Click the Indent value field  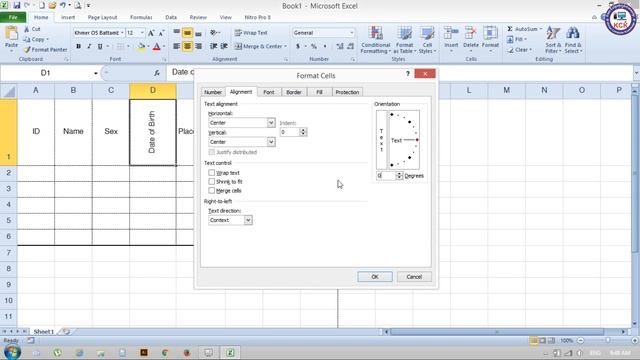click(290, 132)
